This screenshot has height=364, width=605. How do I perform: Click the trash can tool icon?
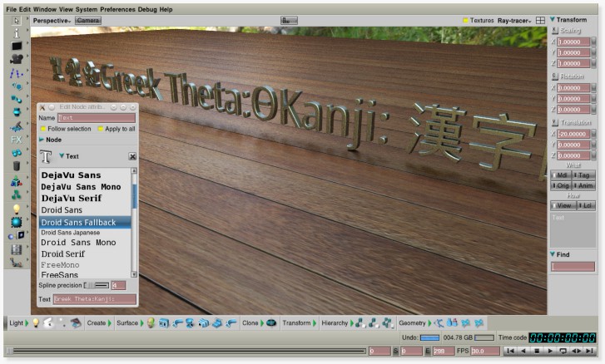tap(16, 166)
